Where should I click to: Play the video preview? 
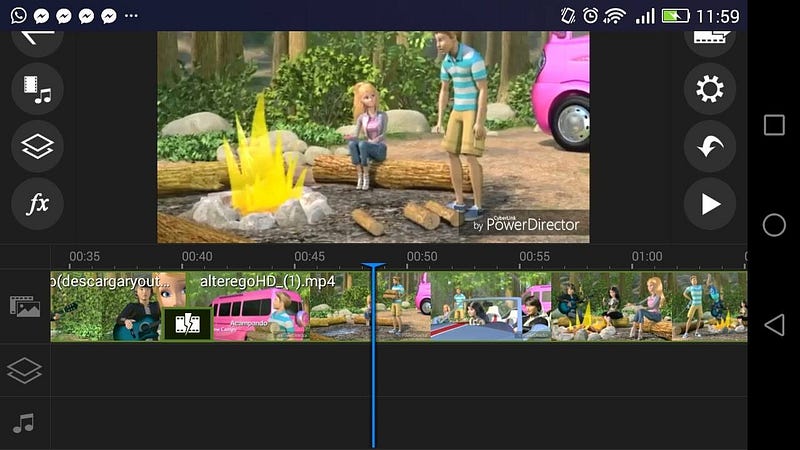(x=710, y=204)
